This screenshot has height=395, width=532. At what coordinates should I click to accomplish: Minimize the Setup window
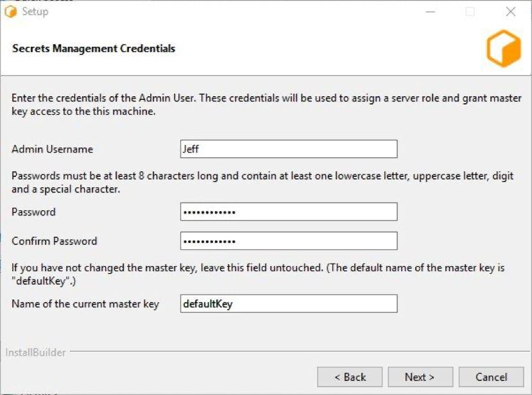[x=430, y=12]
